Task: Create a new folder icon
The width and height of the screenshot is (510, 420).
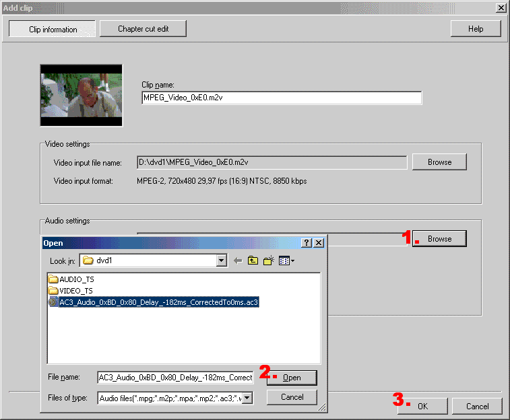Action: pyautogui.click(x=269, y=260)
